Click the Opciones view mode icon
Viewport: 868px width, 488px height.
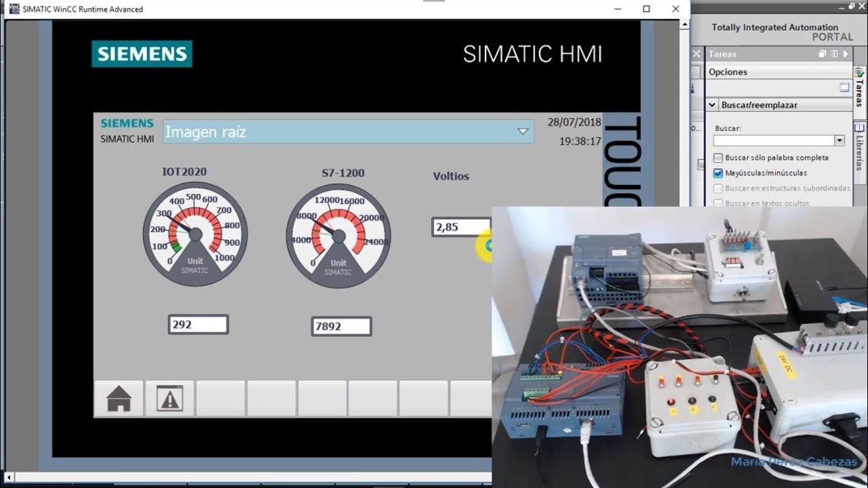(844, 87)
